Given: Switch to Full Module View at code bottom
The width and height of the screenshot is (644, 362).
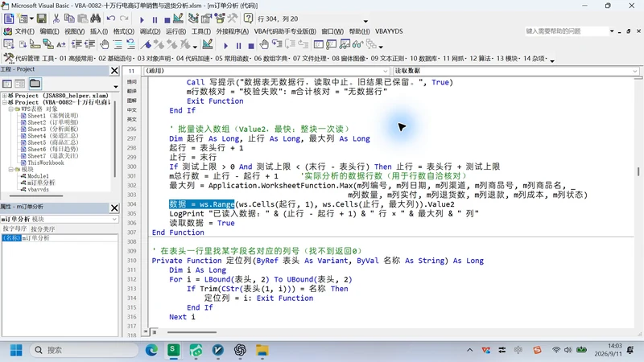Looking at the screenshot, I should point(155,331).
